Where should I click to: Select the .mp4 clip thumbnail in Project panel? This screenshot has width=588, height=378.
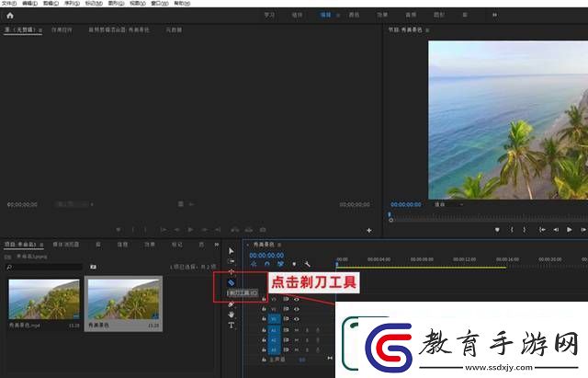[x=44, y=299]
